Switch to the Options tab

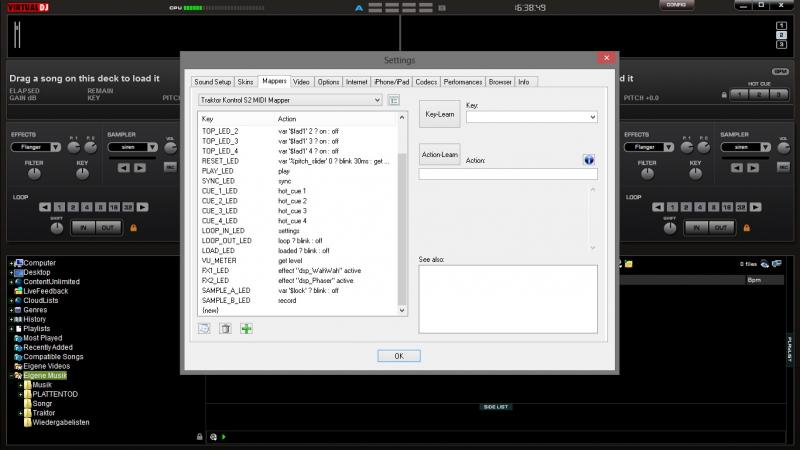(328, 82)
